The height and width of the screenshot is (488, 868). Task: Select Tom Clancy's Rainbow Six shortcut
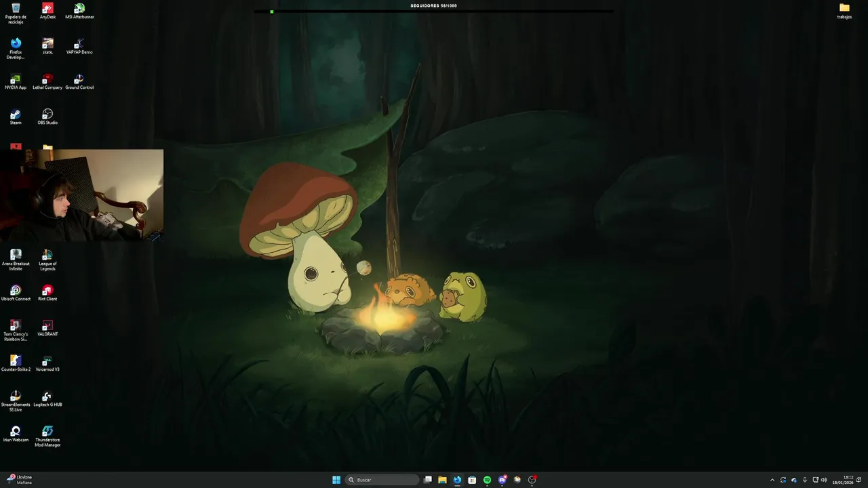[16, 330]
